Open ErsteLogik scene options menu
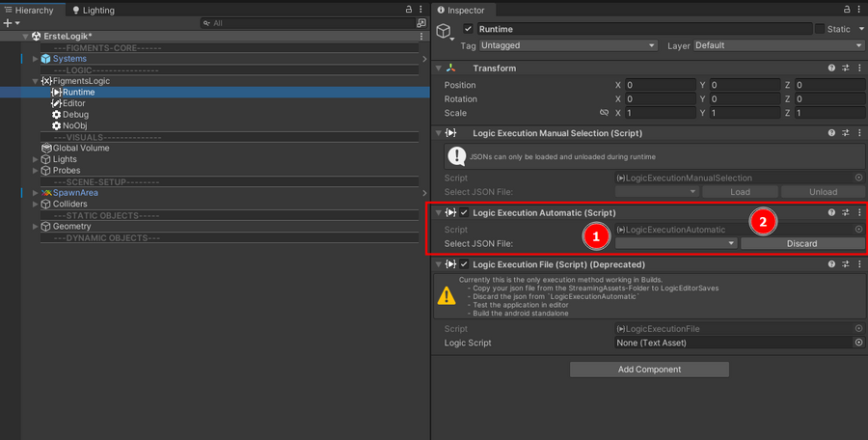868x440 pixels. pyautogui.click(x=421, y=36)
